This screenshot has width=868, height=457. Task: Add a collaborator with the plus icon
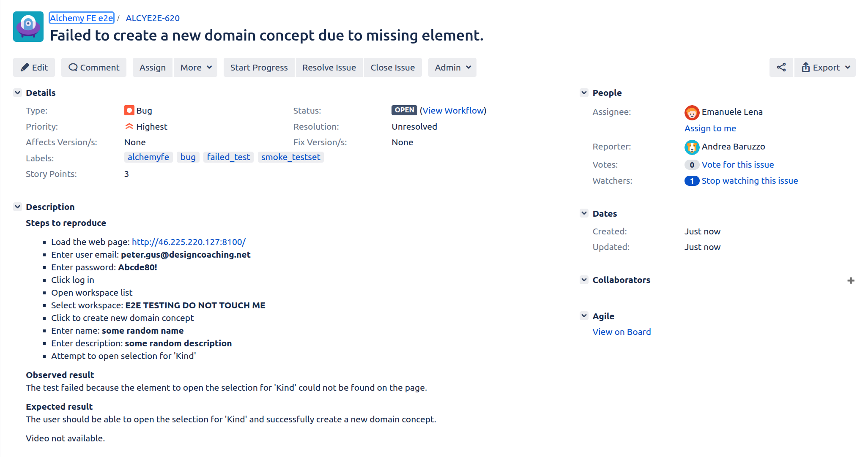[851, 280]
